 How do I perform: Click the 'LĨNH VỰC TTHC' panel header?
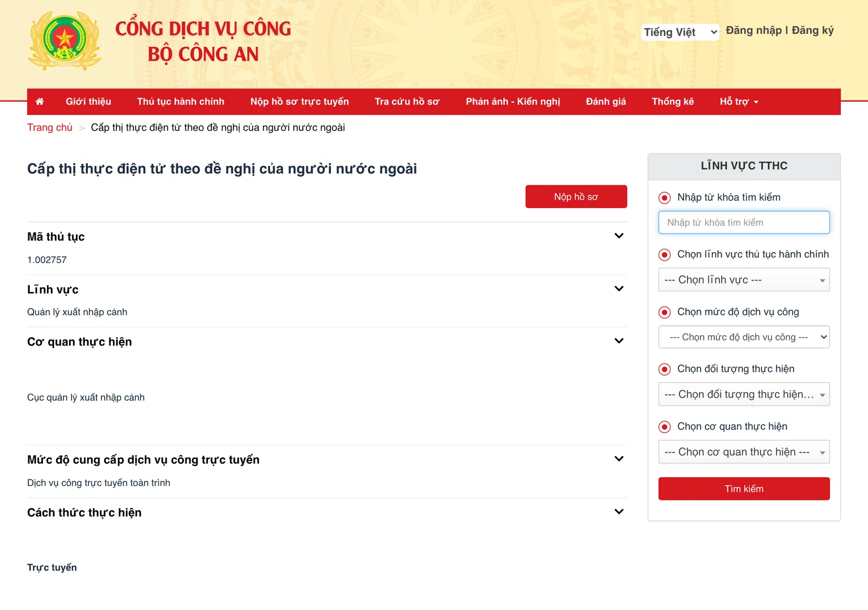pyautogui.click(x=744, y=166)
